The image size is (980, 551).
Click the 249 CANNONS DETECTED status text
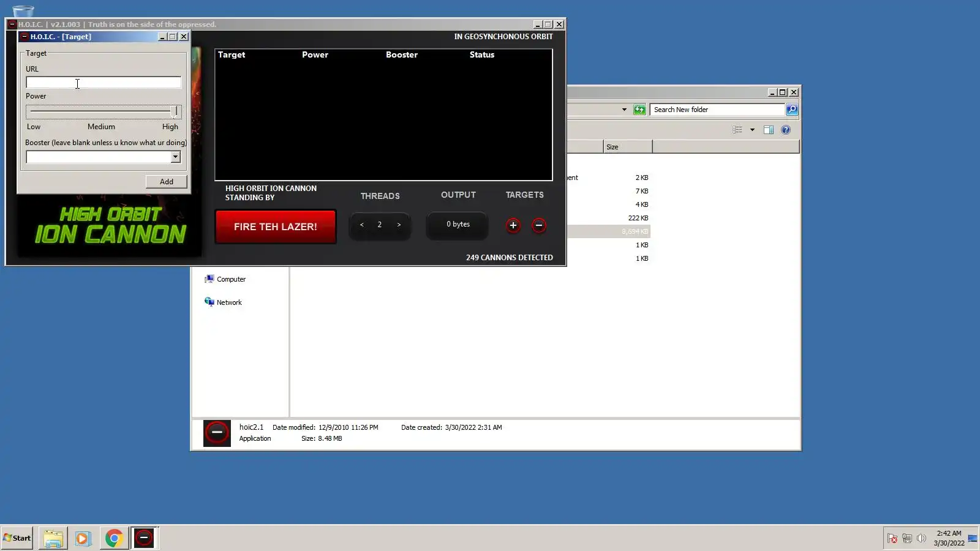510,257
